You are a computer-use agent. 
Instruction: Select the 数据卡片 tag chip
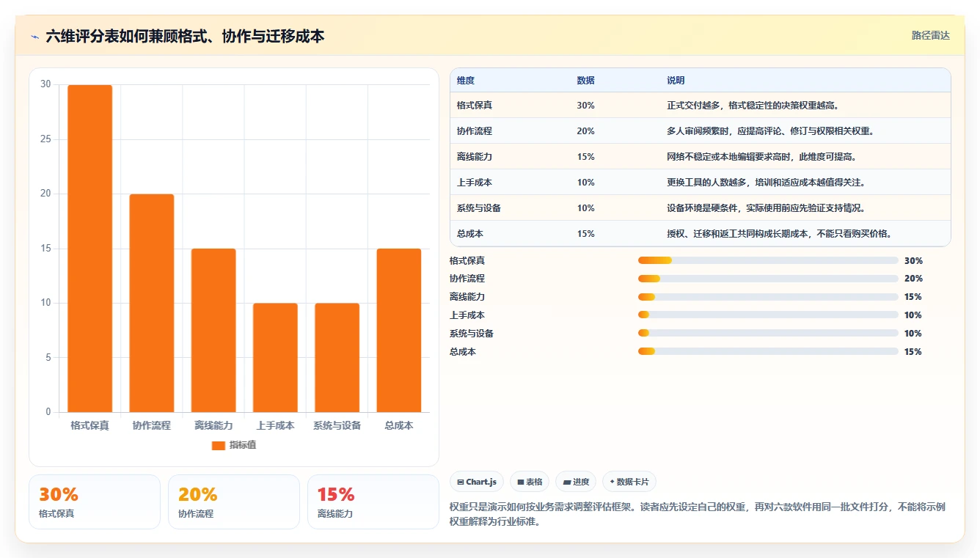click(x=629, y=482)
